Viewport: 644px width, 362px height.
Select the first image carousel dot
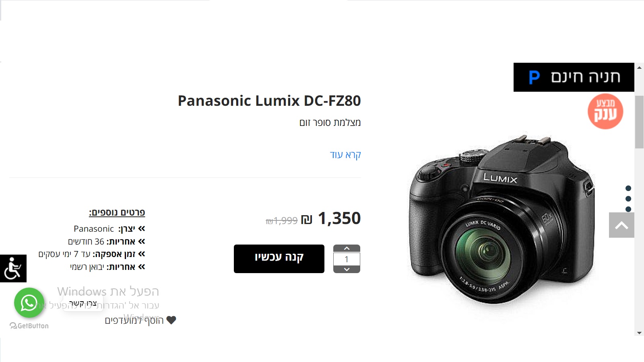coord(628,188)
